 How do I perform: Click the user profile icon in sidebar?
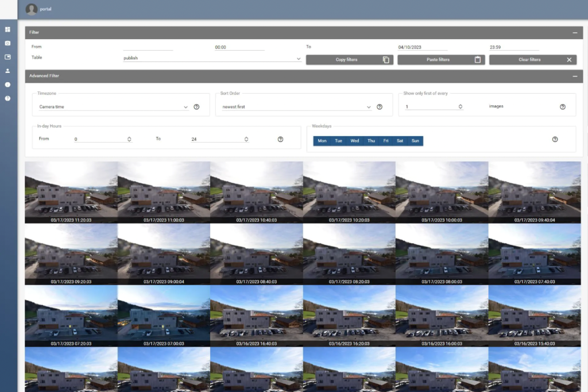pyautogui.click(x=7, y=71)
